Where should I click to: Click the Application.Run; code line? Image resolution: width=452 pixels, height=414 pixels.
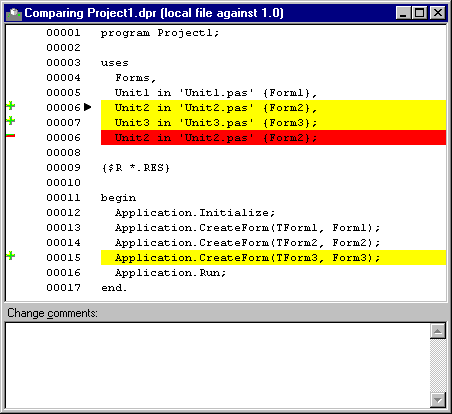click(x=170, y=273)
